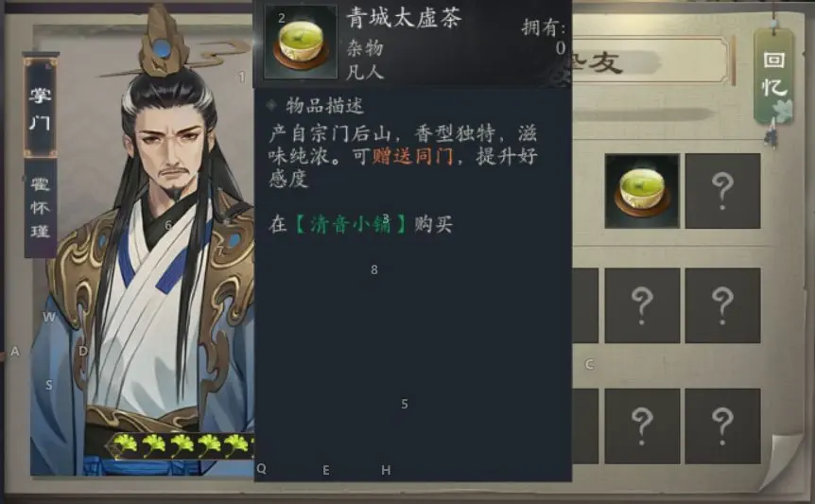Click the last question-mark slot in bottom row

(x=722, y=426)
